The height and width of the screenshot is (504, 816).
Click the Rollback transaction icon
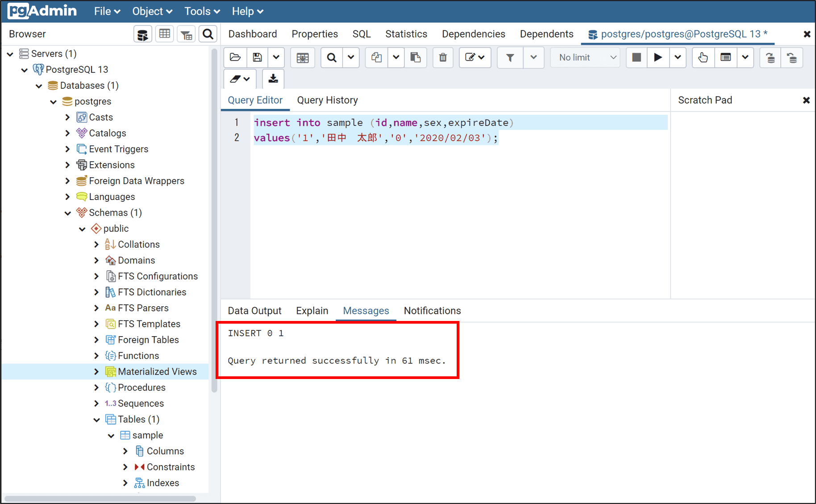[792, 58]
